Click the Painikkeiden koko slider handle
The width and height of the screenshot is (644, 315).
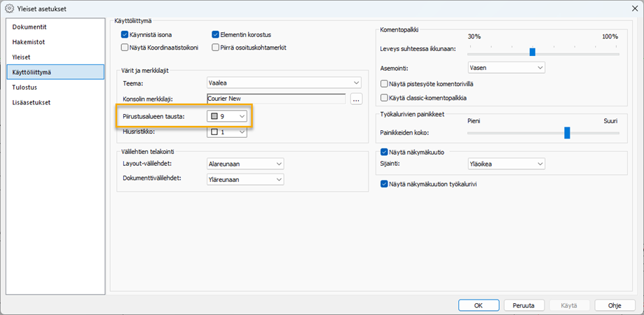coord(567,133)
